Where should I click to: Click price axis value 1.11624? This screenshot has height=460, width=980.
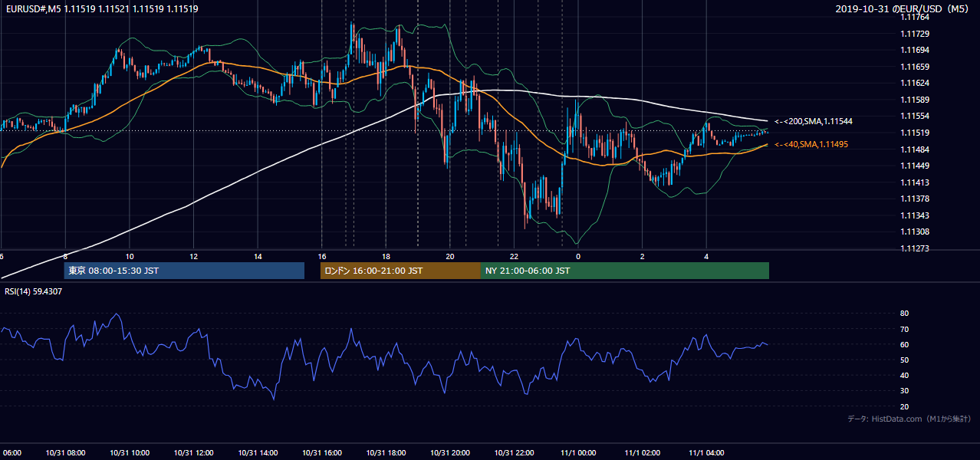(914, 83)
